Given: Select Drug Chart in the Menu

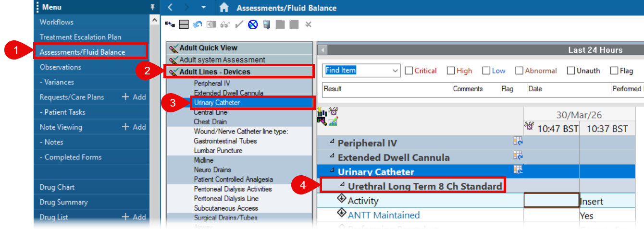Looking at the screenshot, I should (x=57, y=187).
